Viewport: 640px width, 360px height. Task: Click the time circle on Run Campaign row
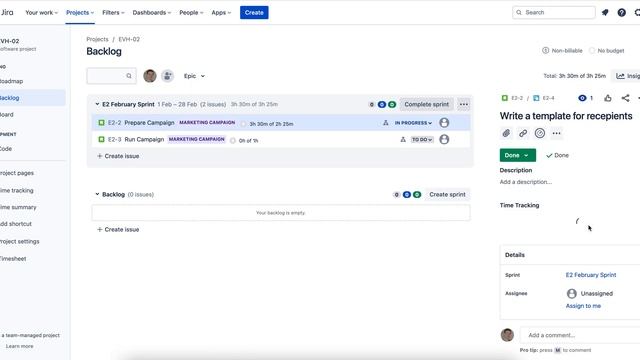(x=233, y=140)
